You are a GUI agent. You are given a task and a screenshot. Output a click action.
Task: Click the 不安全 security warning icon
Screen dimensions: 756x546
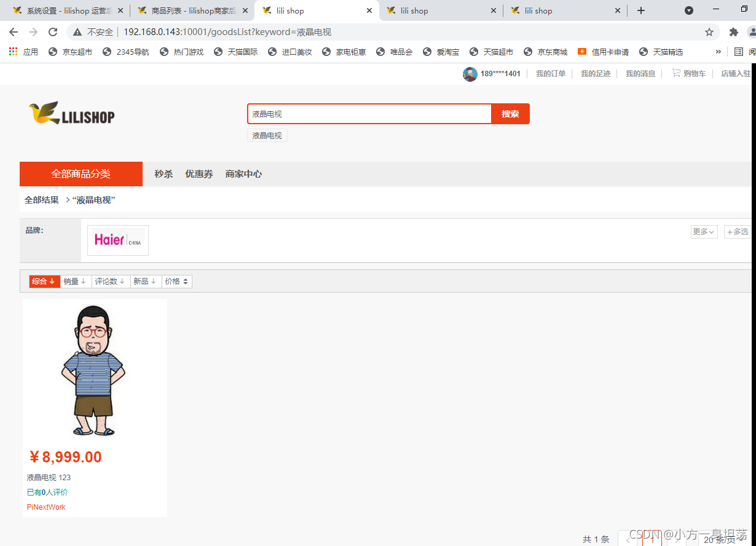pos(79,32)
